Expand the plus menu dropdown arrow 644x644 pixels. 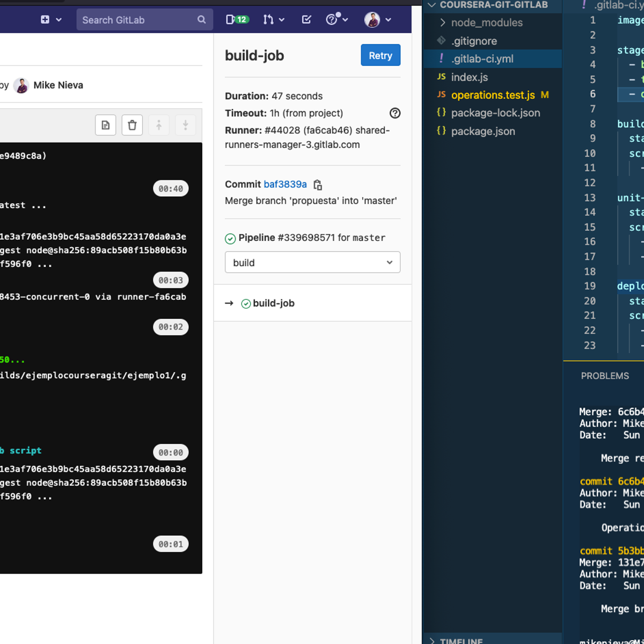point(58,20)
